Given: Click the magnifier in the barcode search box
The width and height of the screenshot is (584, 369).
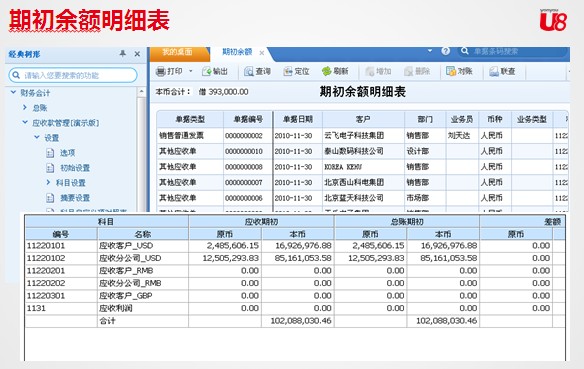Looking at the screenshot, I should click(464, 51).
